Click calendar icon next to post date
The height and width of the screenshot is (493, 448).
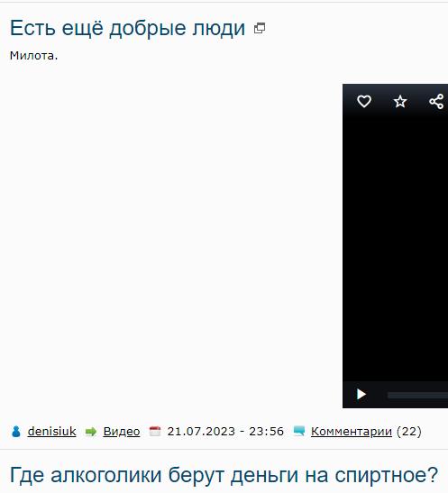[155, 431]
